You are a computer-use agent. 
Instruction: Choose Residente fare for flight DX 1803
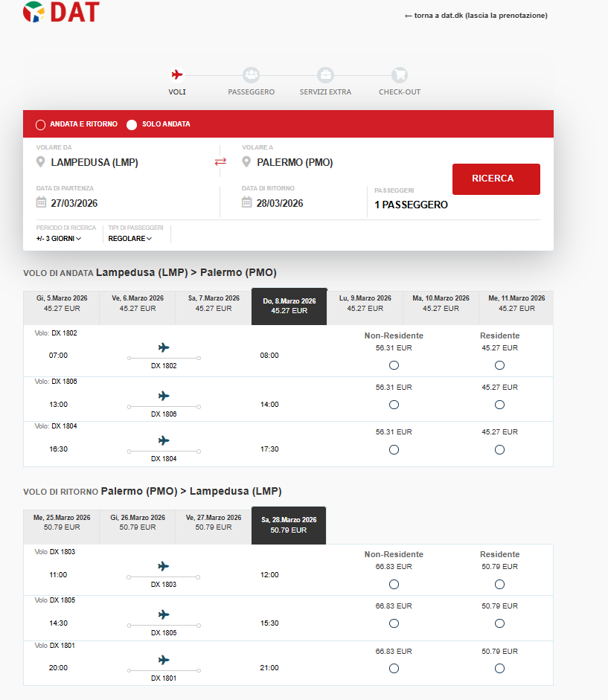(499, 585)
